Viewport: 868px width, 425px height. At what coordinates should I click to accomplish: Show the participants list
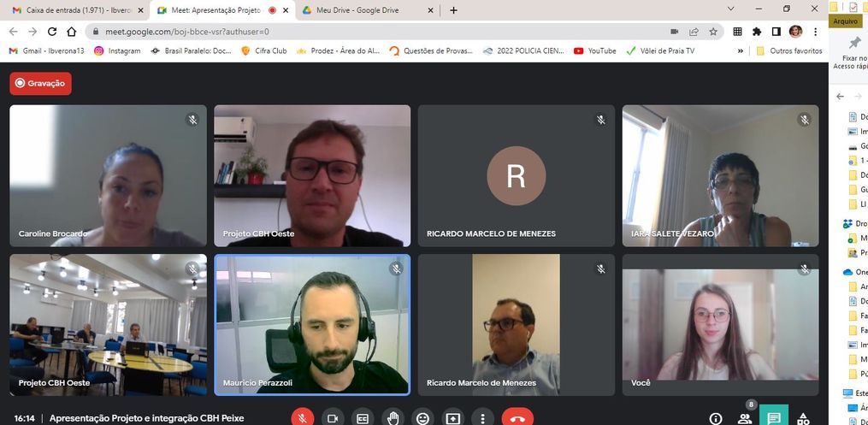[745, 418]
